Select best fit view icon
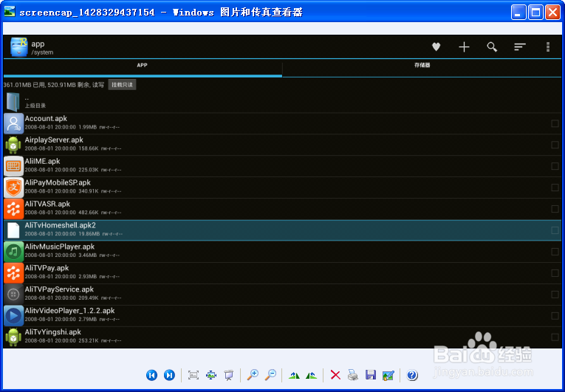Screen dimensions: 565x392 tap(194, 375)
